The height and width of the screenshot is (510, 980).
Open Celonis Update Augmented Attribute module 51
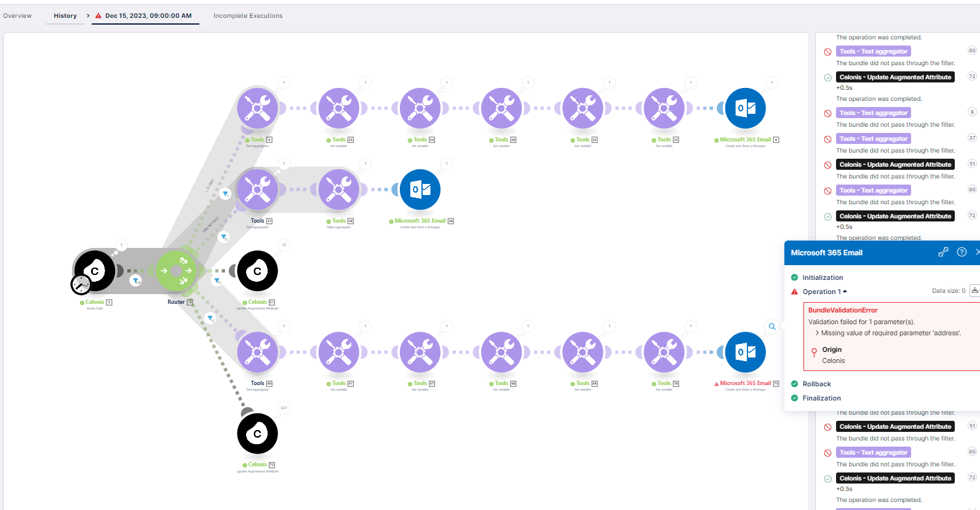point(257,271)
